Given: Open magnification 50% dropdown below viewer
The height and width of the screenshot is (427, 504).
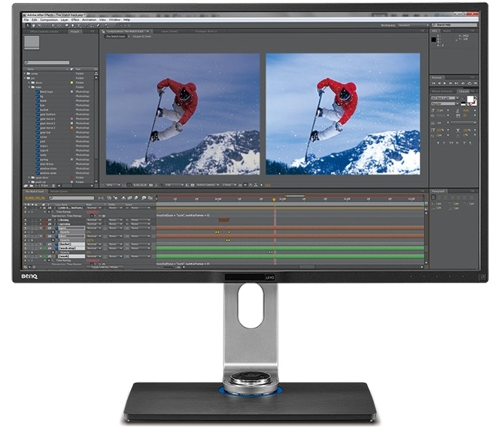Looking at the screenshot, I should click(113, 185).
